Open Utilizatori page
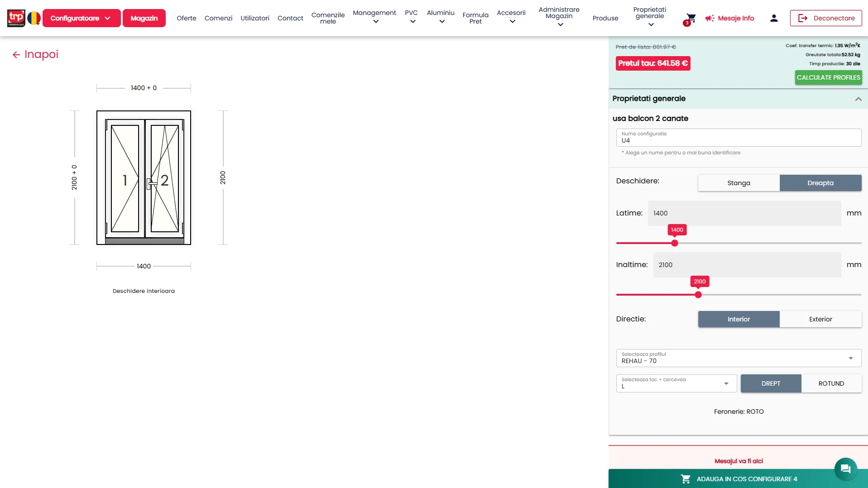The width and height of the screenshot is (868, 488). [255, 18]
